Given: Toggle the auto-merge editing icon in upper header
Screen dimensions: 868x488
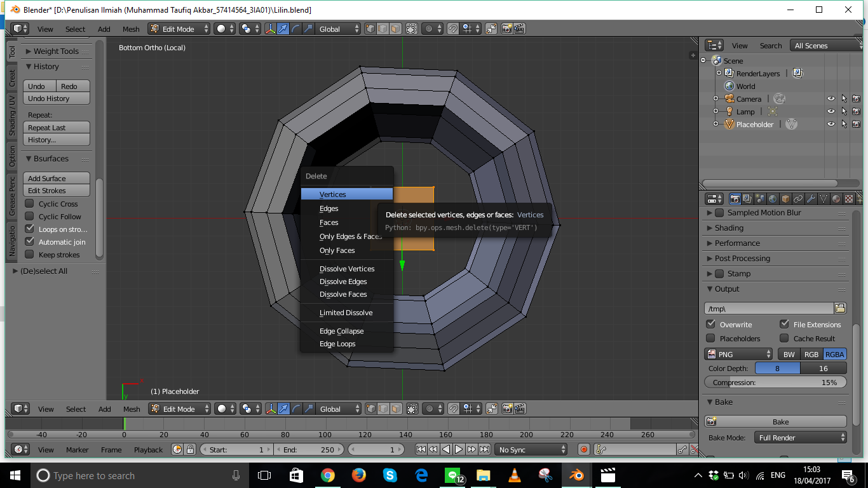Looking at the screenshot, I should point(491,29).
